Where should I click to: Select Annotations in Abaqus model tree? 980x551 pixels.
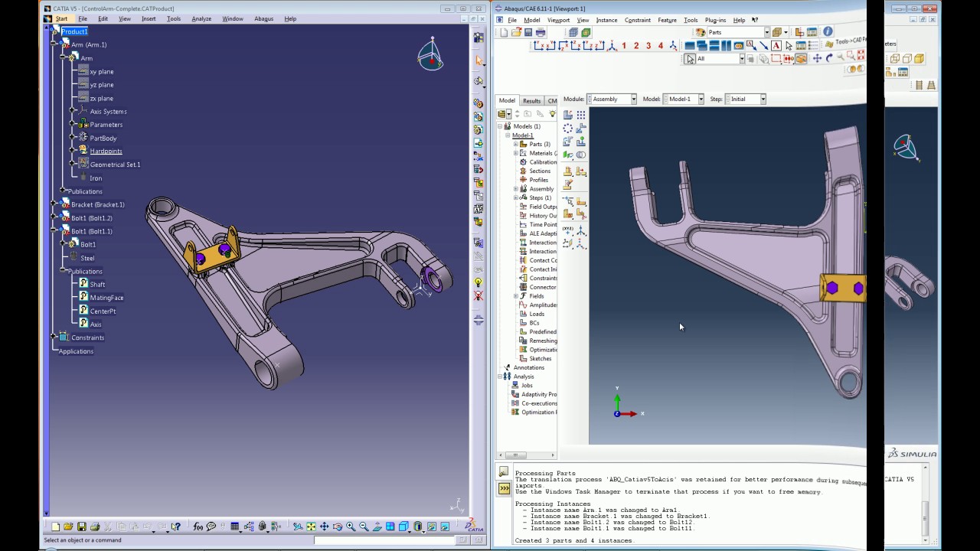coord(529,367)
